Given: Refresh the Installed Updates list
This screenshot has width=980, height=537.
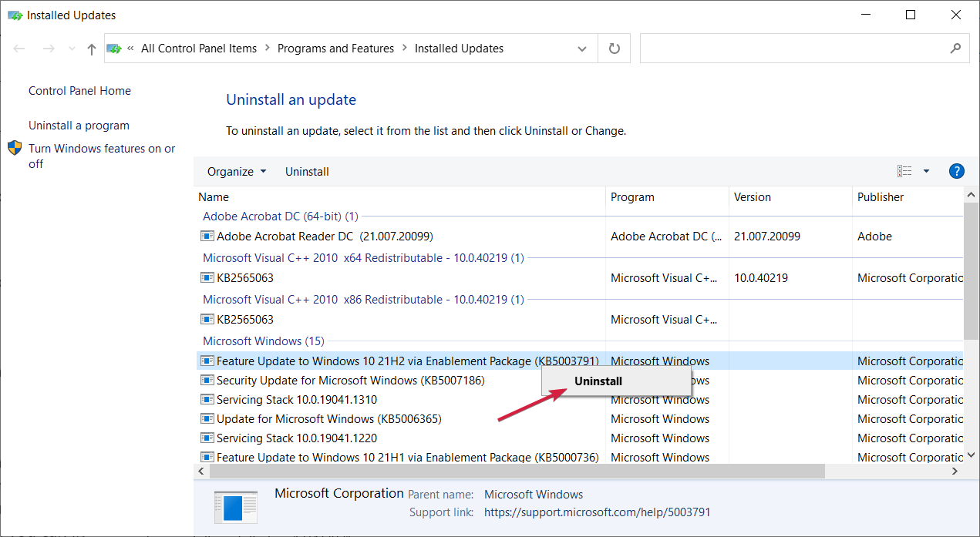Looking at the screenshot, I should (615, 49).
